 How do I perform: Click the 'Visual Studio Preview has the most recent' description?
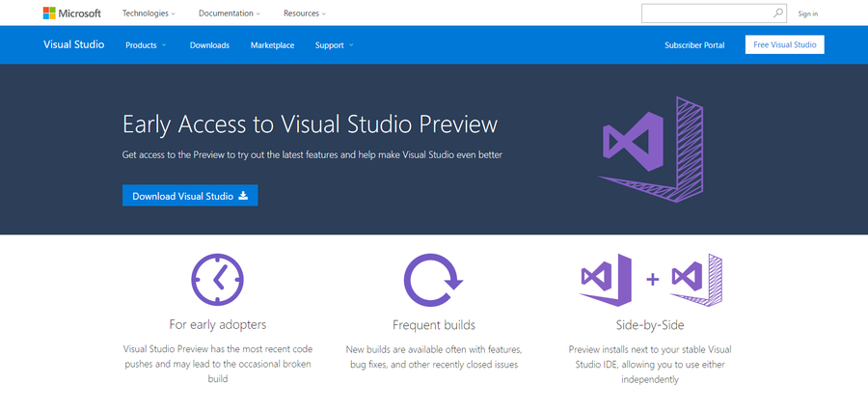coord(218,365)
